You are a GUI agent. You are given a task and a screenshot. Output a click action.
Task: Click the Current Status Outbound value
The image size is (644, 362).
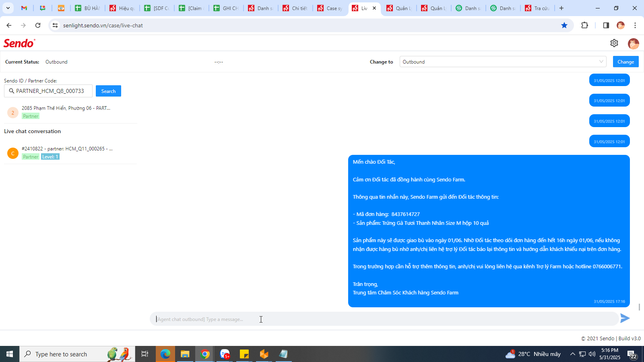pos(56,62)
